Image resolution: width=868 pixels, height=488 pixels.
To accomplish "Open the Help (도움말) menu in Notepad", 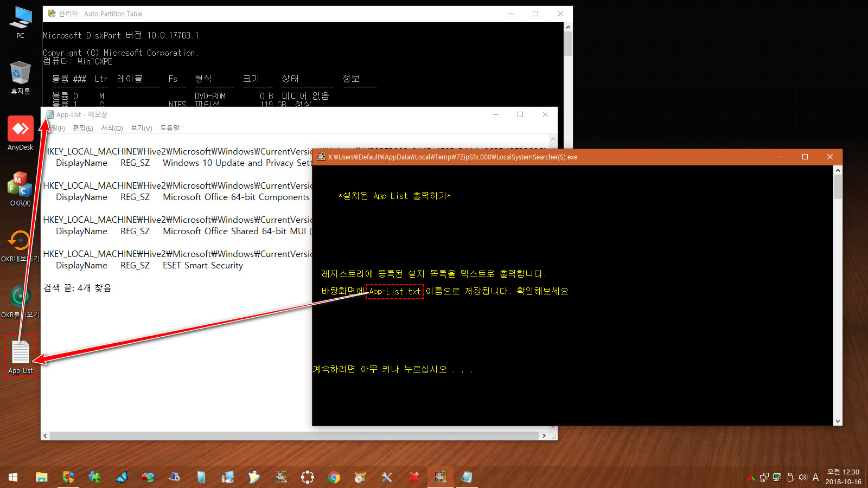I will click(x=169, y=128).
